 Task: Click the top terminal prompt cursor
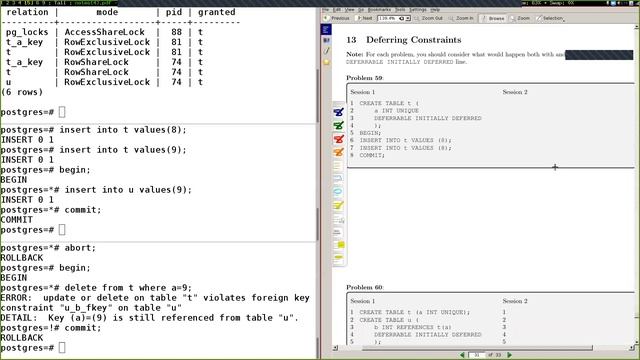coord(62,112)
